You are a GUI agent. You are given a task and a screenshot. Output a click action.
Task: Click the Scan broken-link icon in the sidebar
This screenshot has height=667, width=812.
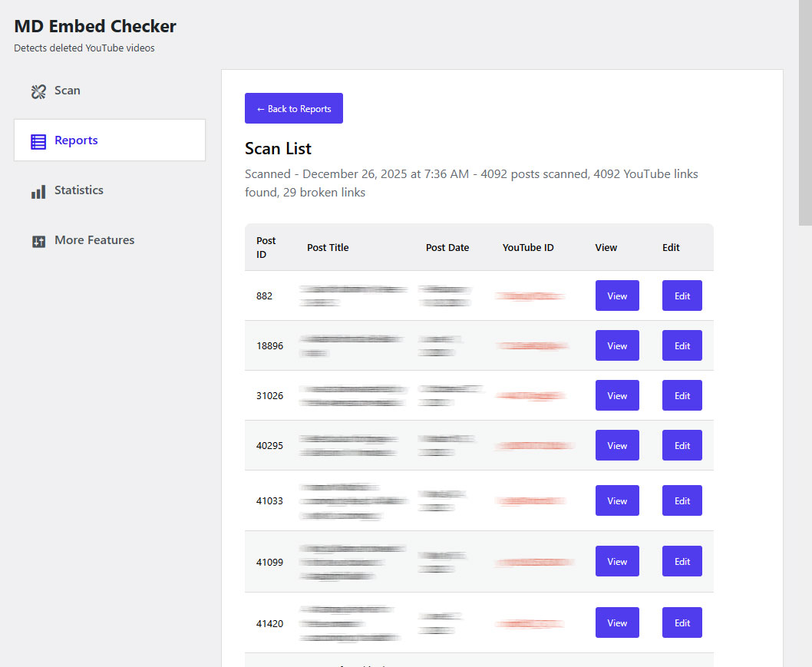38,91
